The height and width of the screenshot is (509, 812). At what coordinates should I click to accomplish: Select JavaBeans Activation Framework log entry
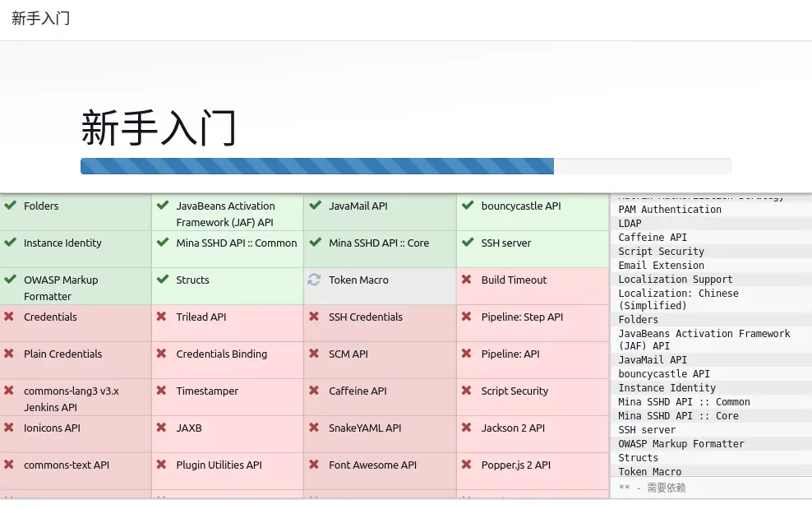tap(704, 340)
